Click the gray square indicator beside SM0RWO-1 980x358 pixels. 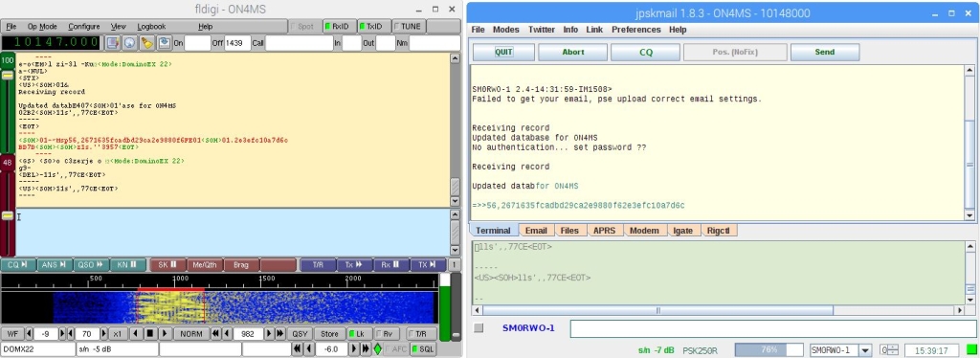tap(479, 328)
